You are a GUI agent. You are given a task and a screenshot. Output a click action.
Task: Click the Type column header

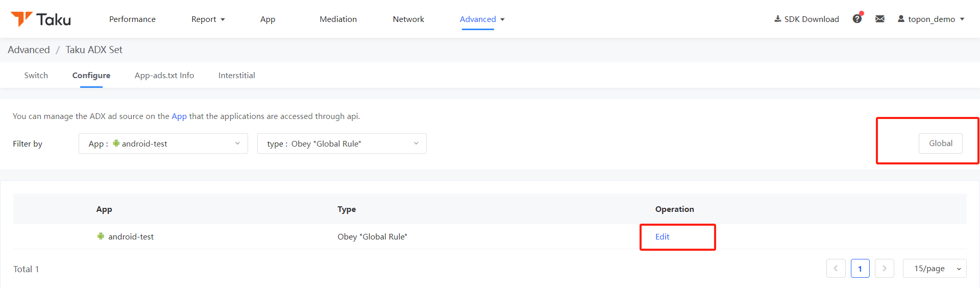click(x=347, y=209)
